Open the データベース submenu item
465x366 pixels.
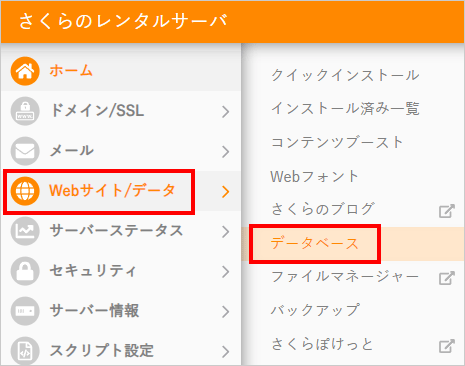(x=315, y=243)
